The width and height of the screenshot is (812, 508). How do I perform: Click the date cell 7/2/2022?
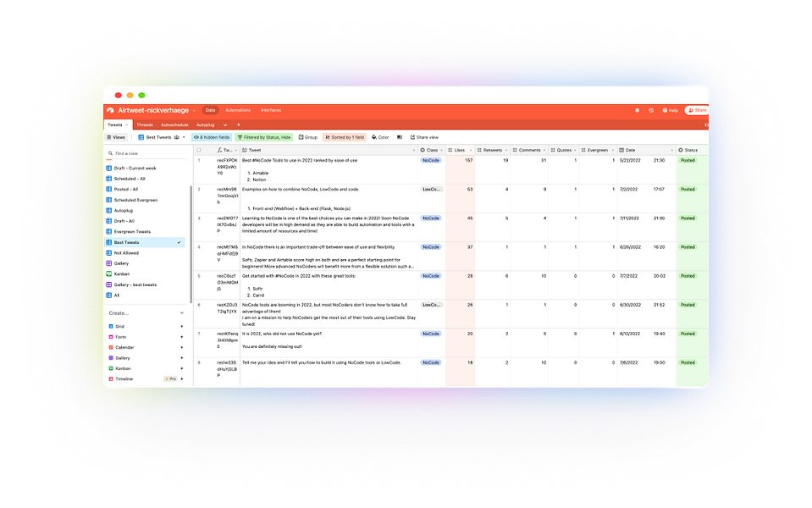point(630,190)
